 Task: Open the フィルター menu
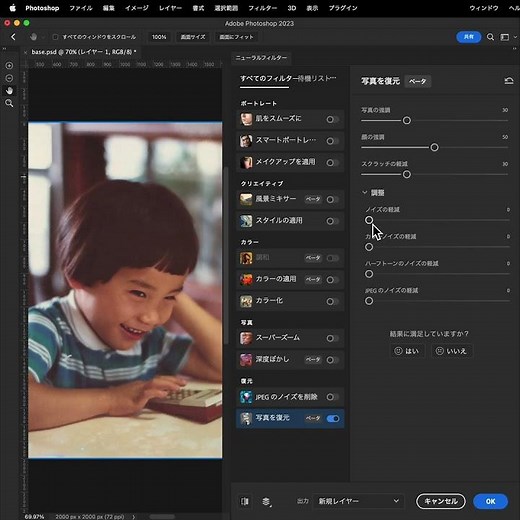click(262, 8)
